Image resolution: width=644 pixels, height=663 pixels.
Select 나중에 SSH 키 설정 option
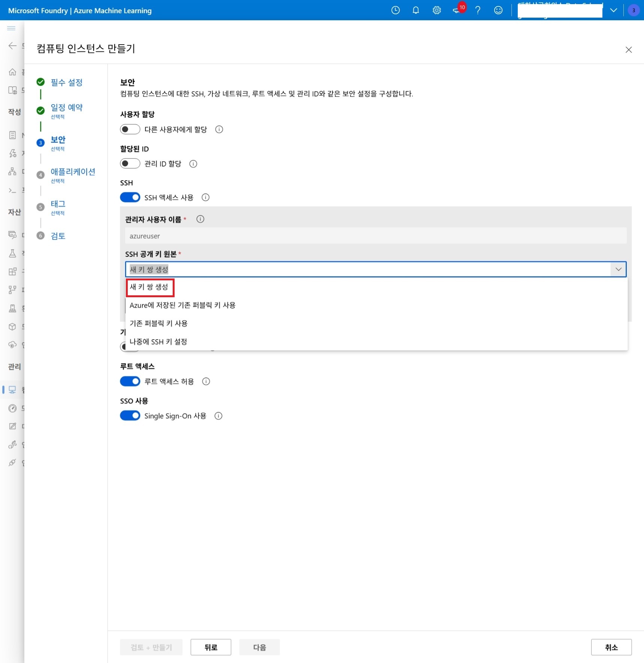point(377,342)
